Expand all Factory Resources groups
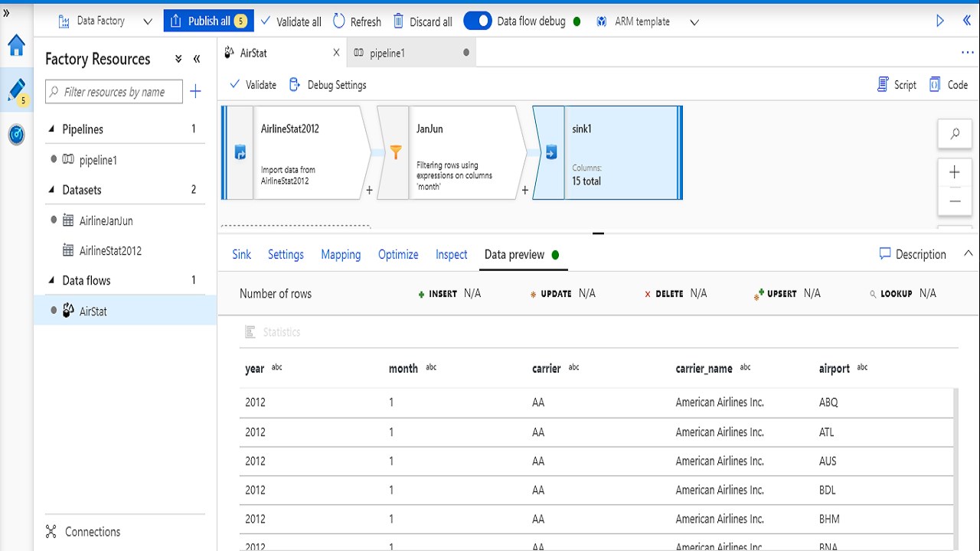 [178, 59]
